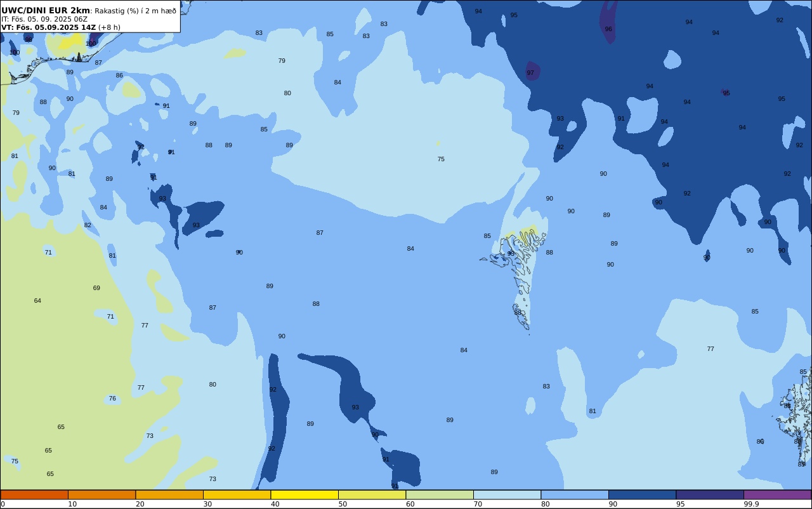
Task: Pick the 70–80 pale blue legend swatch
Action: coord(507,494)
